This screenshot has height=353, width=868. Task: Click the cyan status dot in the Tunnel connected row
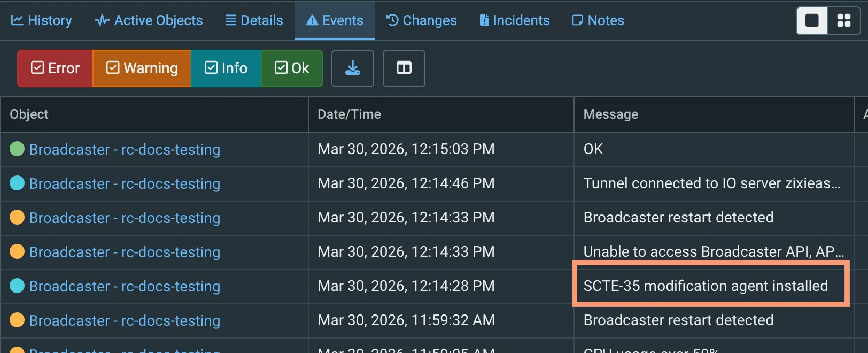pos(17,183)
